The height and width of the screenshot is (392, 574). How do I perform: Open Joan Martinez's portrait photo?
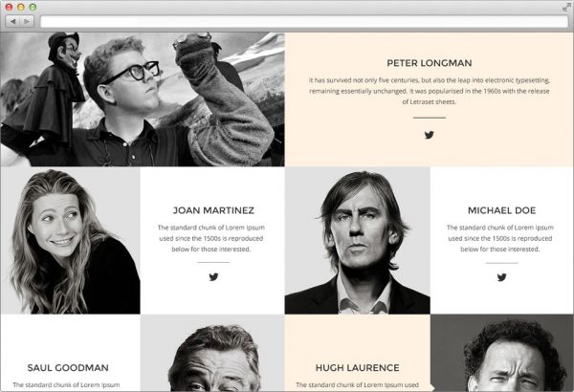(70, 241)
